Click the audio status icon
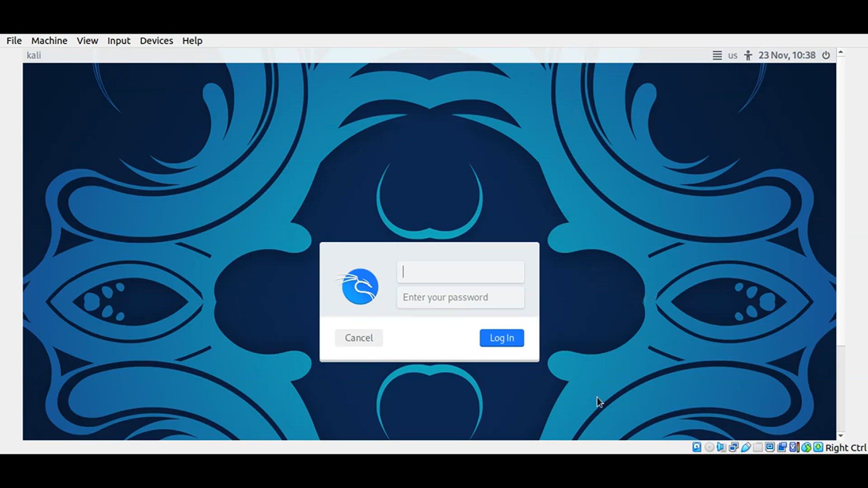The width and height of the screenshot is (868, 488). click(x=722, y=447)
